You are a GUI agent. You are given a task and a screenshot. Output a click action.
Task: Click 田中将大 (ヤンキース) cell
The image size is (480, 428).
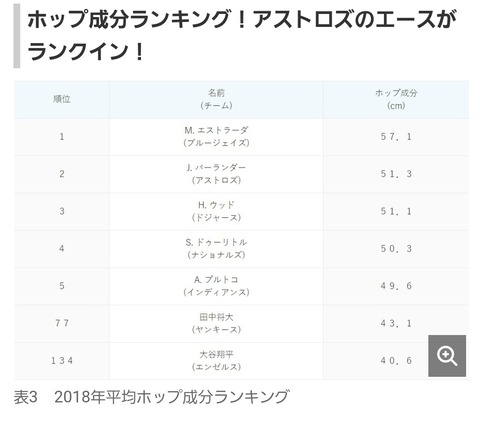click(x=216, y=323)
